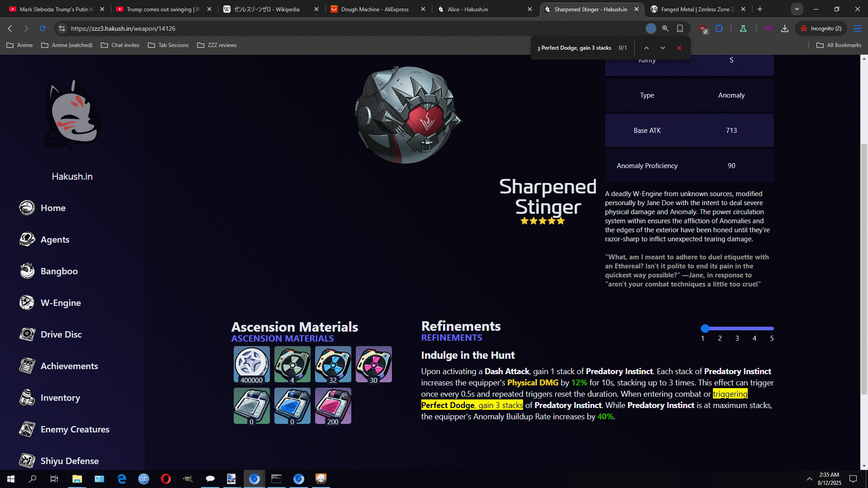The height and width of the screenshot is (488, 868).
Task: Click the zoom magnifier icon in address bar
Action: (x=665, y=28)
